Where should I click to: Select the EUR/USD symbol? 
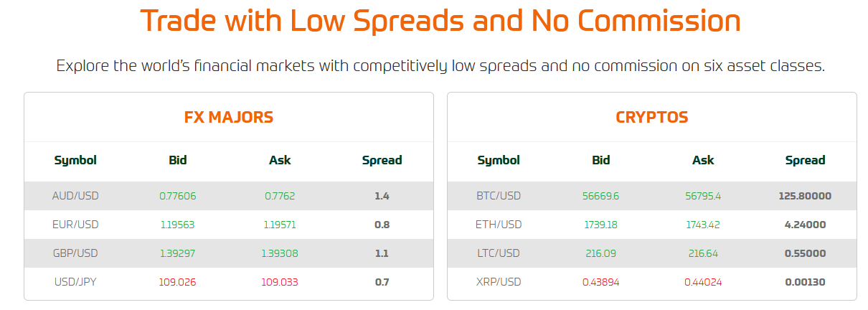click(x=75, y=225)
